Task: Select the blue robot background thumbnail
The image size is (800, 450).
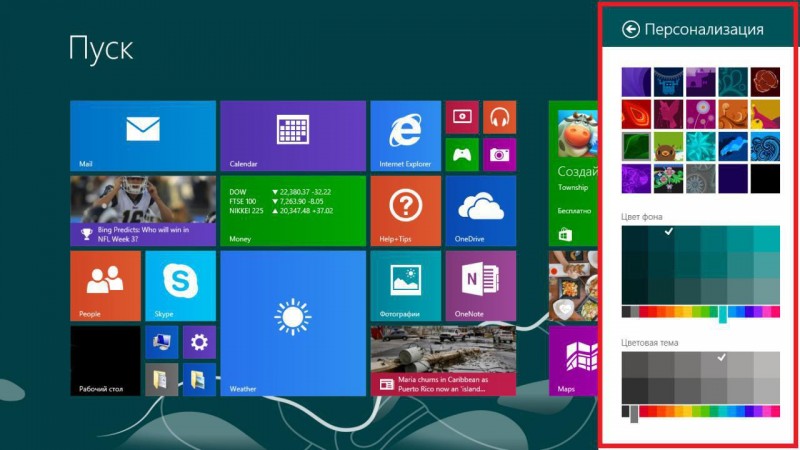Action: coord(668,82)
